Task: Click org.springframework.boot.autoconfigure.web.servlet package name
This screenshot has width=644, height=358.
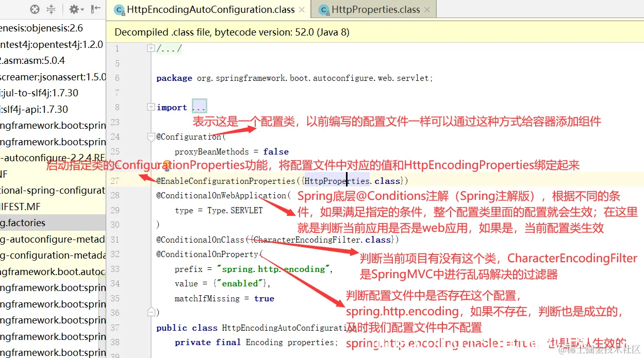Action: click(313, 78)
